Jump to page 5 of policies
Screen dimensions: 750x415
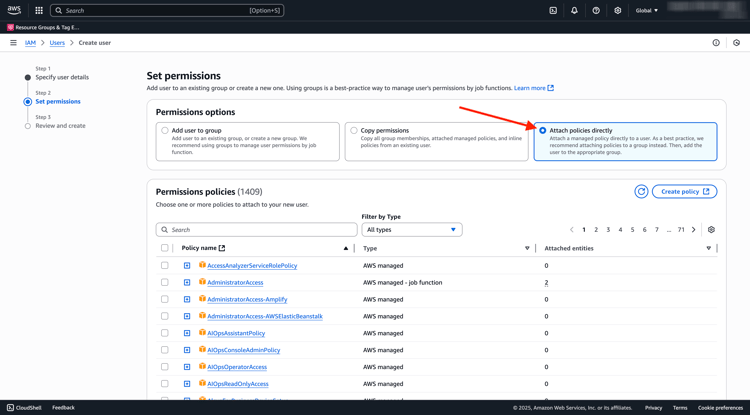point(632,229)
